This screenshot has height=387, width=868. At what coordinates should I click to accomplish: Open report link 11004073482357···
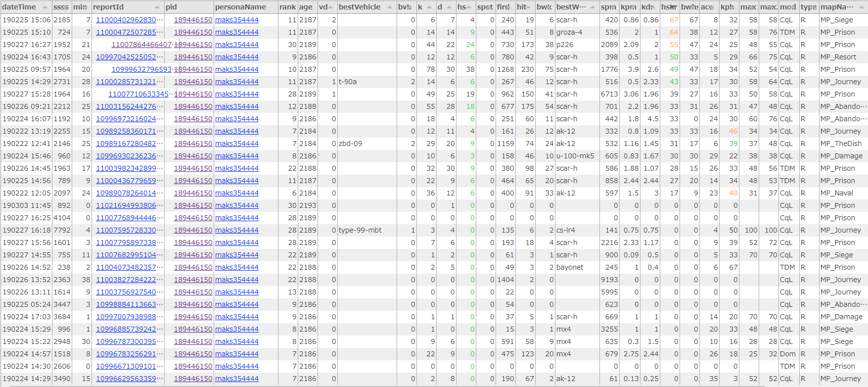130,267
